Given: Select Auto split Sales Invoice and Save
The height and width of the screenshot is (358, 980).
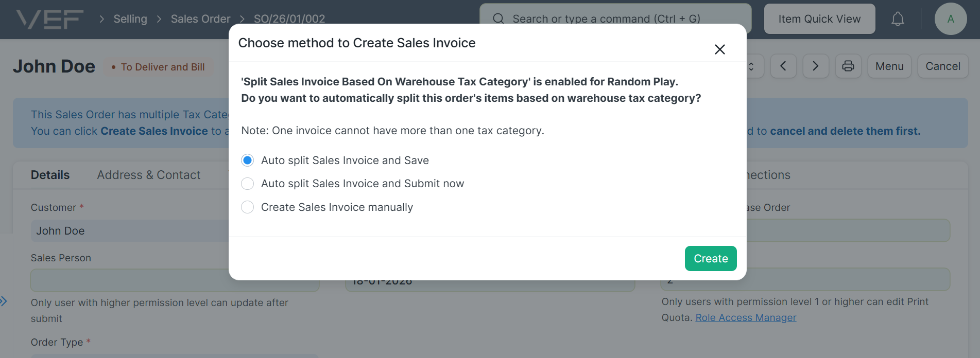Looking at the screenshot, I should (x=248, y=160).
